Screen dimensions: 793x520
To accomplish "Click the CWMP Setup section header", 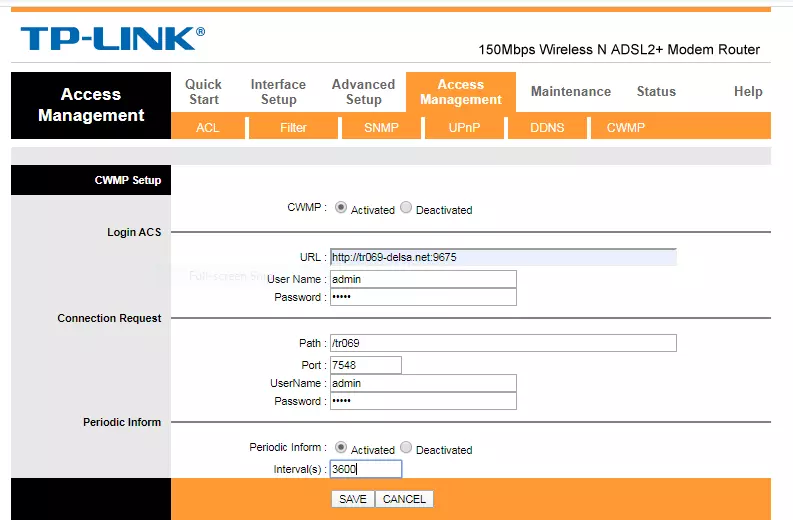I will (x=91, y=180).
